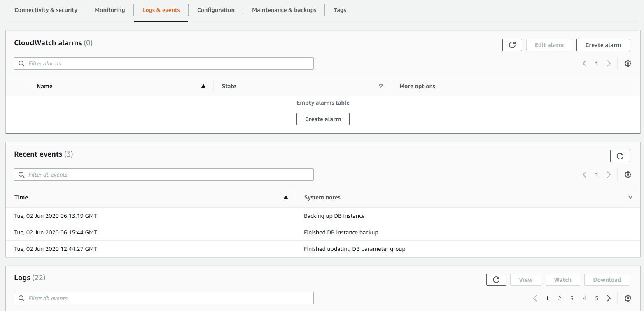The image size is (644, 311).
Task: Click the magnifier icon in Logs filter box
Action: point(21,298)
